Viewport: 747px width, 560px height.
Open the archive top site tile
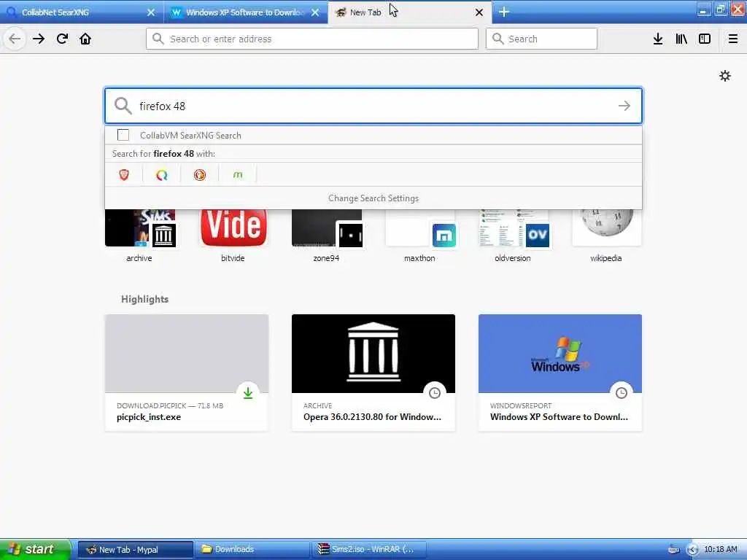(x=139, y=236)
